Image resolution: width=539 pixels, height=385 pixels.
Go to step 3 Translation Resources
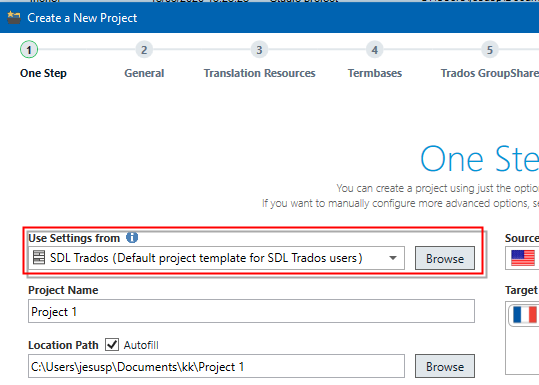(259, 50)
